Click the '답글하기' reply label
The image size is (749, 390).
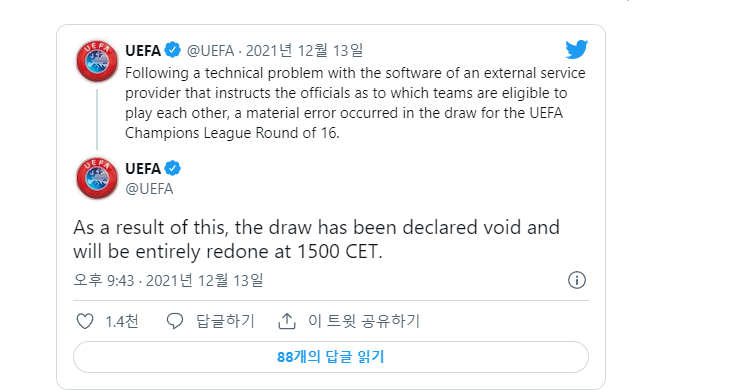(x=225, y=321)
